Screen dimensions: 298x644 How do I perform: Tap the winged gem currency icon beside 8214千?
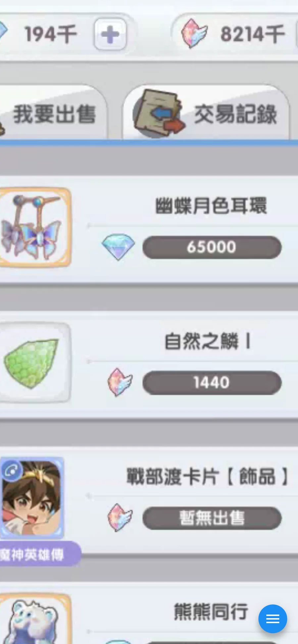194,34
